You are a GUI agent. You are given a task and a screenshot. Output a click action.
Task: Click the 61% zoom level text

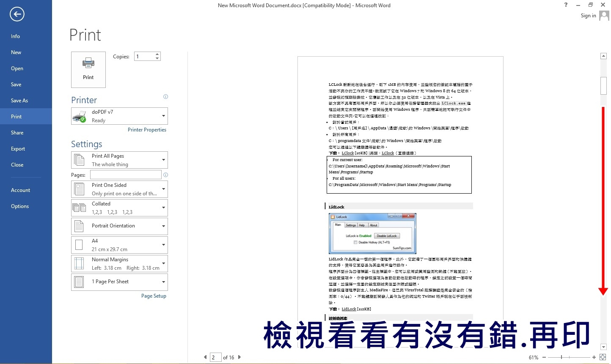coord(533,358)
